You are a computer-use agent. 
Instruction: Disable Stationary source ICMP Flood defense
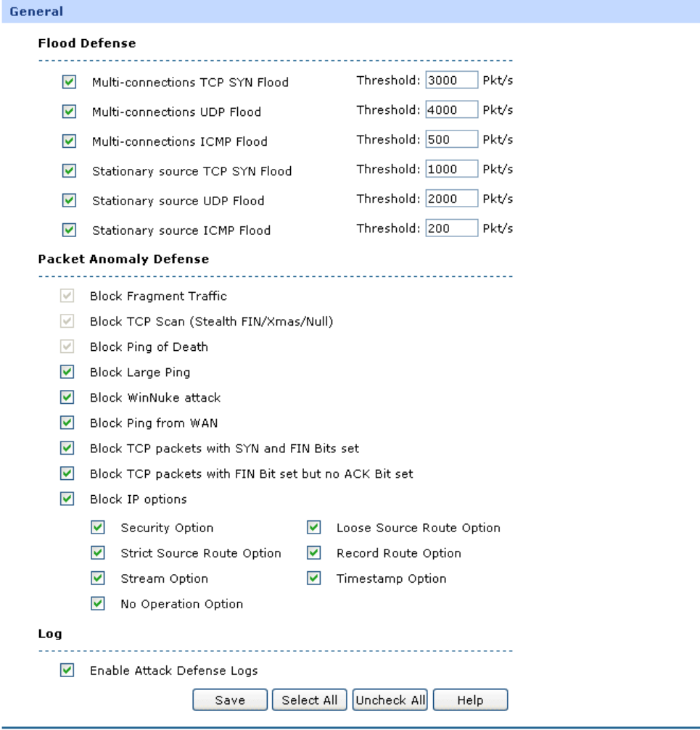click(69, 231)
